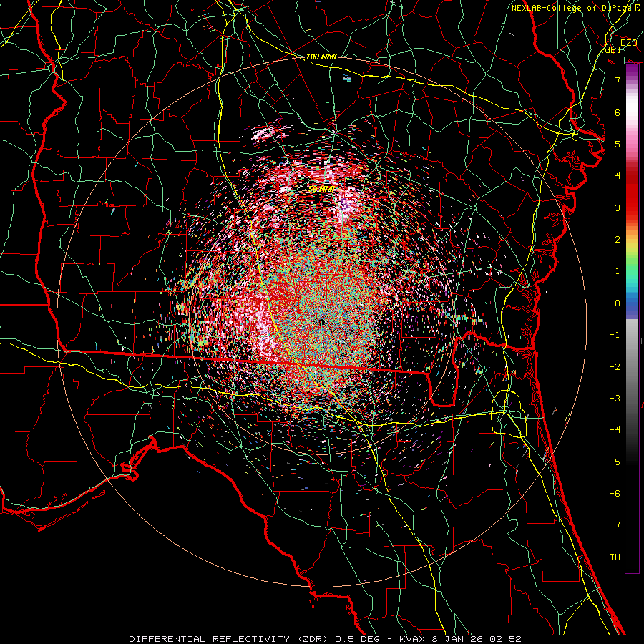The image size is (644, 644).
Task: Select scale value "-4" on the legend
Action: [615, 430]
